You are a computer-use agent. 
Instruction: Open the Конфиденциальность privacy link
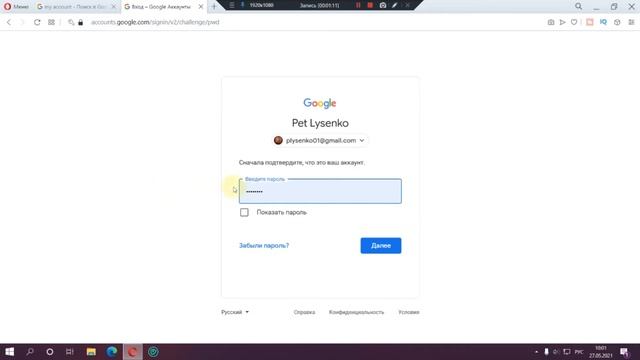point(356,312)
